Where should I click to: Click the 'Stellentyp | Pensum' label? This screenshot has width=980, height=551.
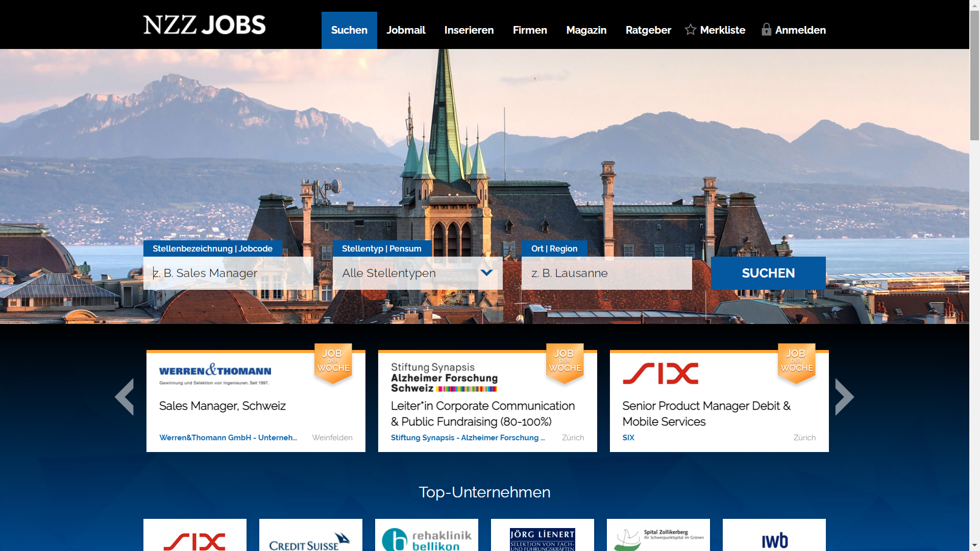382,248
